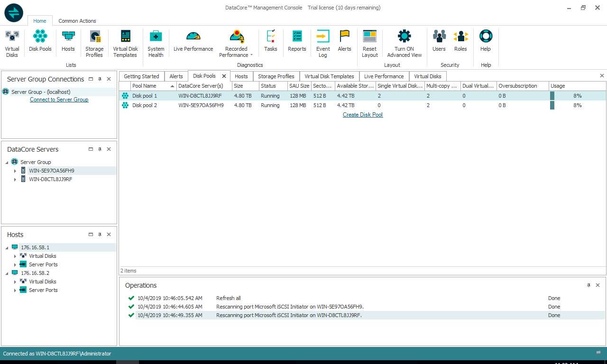Open Virtual Disk Templates ribbon icon
The height and width of the screenshot is (364, 607).
pyautogui.click(x=125, y=44)
